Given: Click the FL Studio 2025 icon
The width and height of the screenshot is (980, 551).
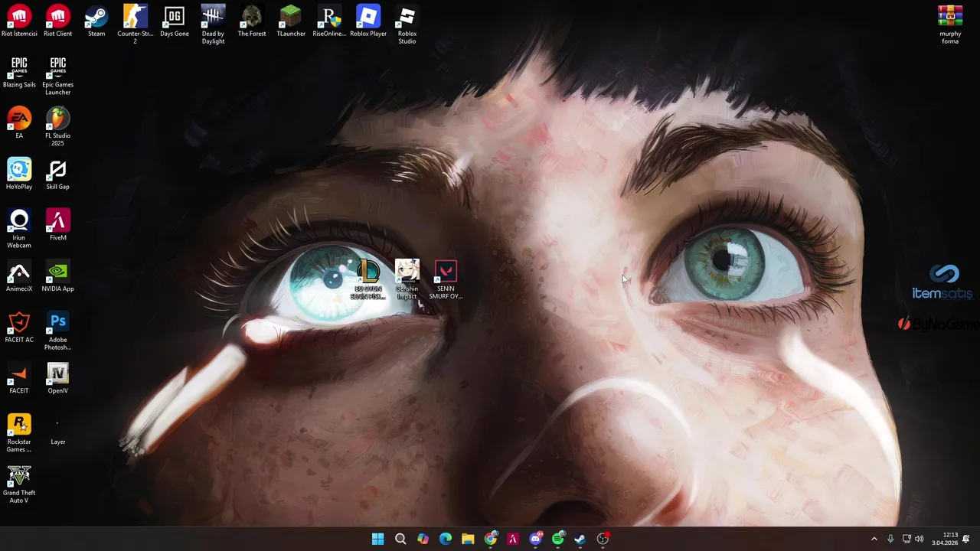Looking at the screenshot, I should pyautogui.click(x=57, y=126).
